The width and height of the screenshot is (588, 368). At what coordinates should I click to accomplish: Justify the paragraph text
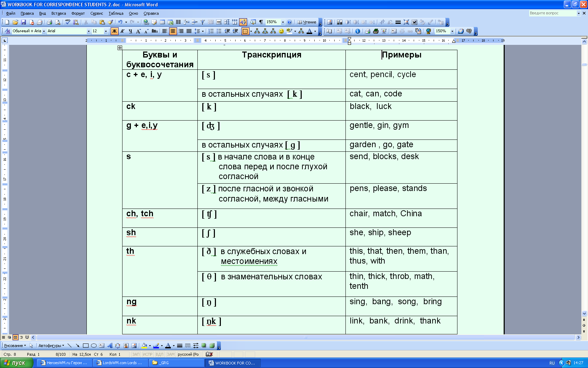(189, 31)
